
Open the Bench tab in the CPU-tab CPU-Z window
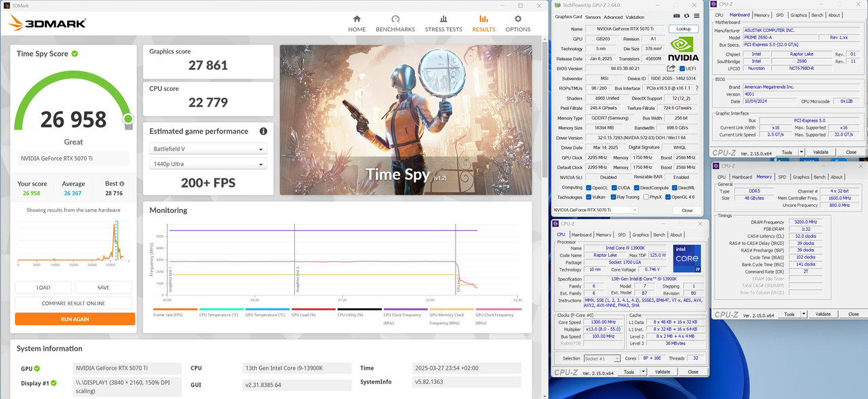pos(659,235)
